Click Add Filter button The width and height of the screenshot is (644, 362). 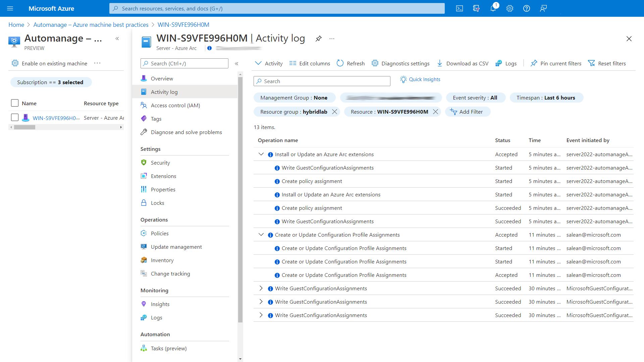click(468, 112)
